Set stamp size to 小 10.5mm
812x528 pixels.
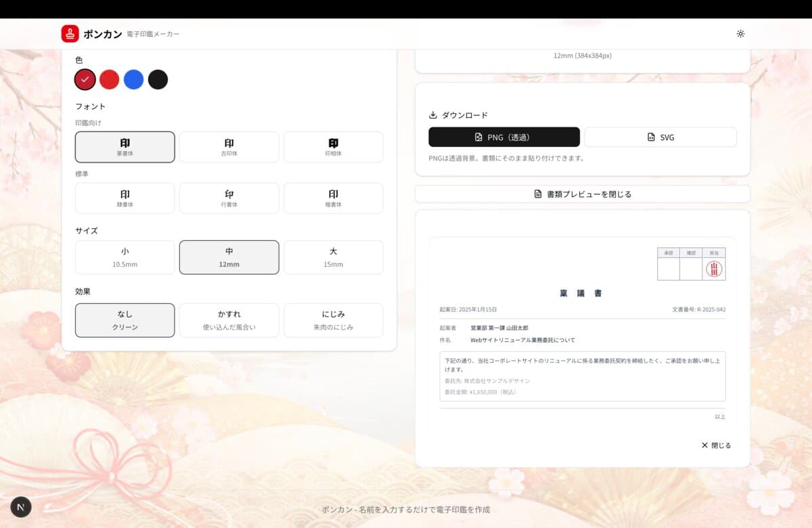125,257
